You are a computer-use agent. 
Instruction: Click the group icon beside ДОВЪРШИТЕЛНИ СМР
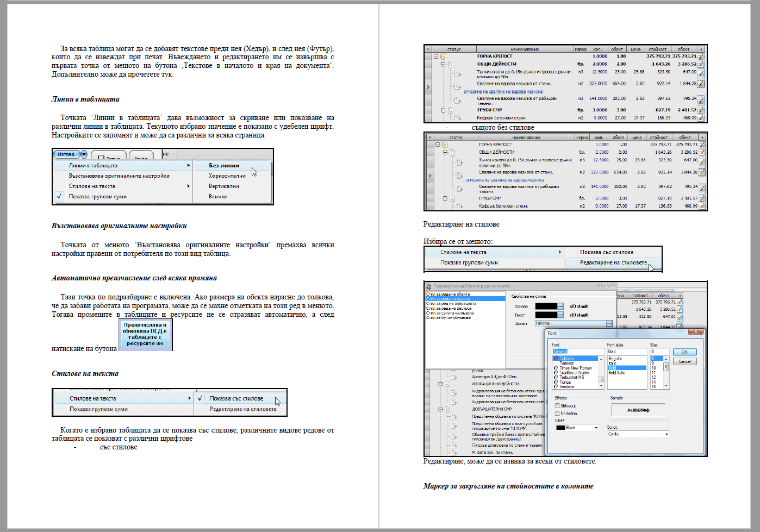(x=447, y=409)
